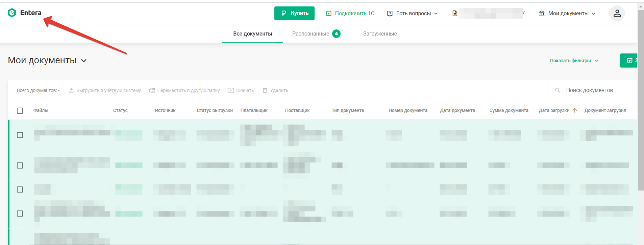Screen dimensions: 644x245
Task: Open the Мои документы header dropdown
Action: (567, 14)
